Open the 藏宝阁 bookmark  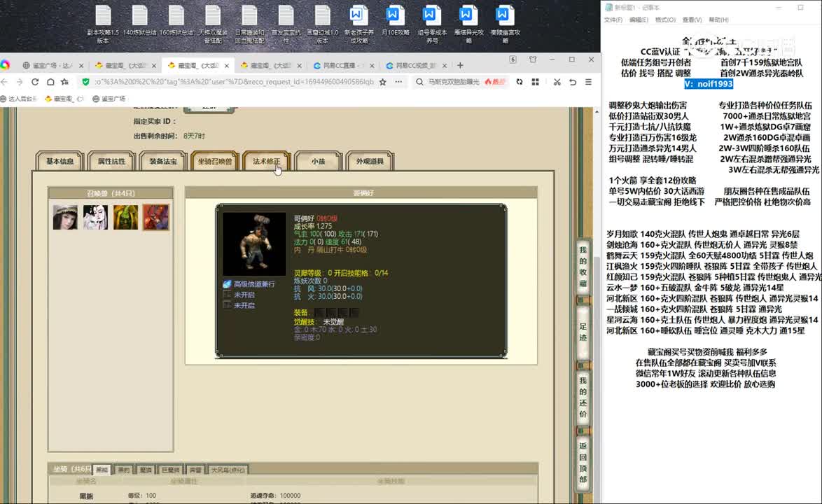64,99
